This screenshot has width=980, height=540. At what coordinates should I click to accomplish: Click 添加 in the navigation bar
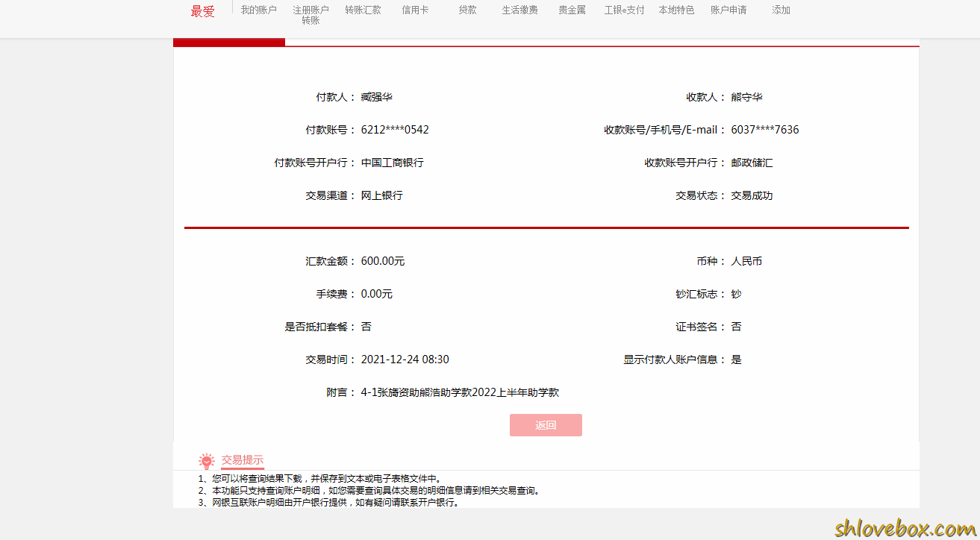point(781,10)
